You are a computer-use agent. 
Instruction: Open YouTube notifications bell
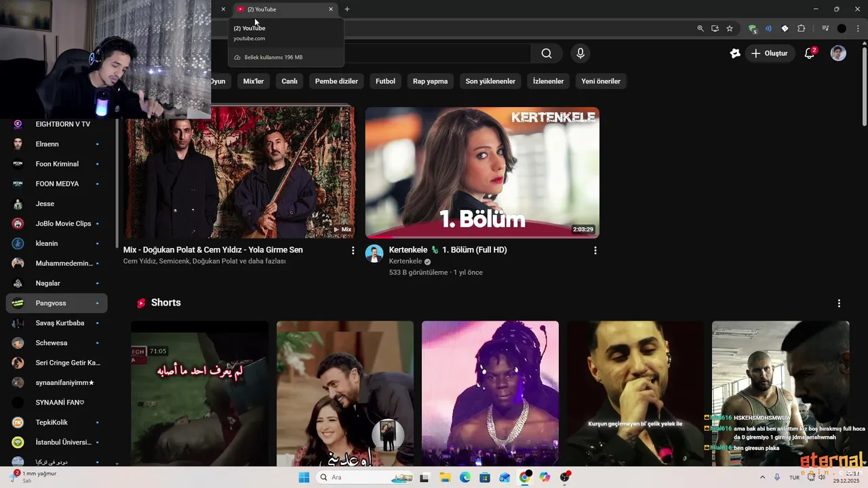[809, 54]
